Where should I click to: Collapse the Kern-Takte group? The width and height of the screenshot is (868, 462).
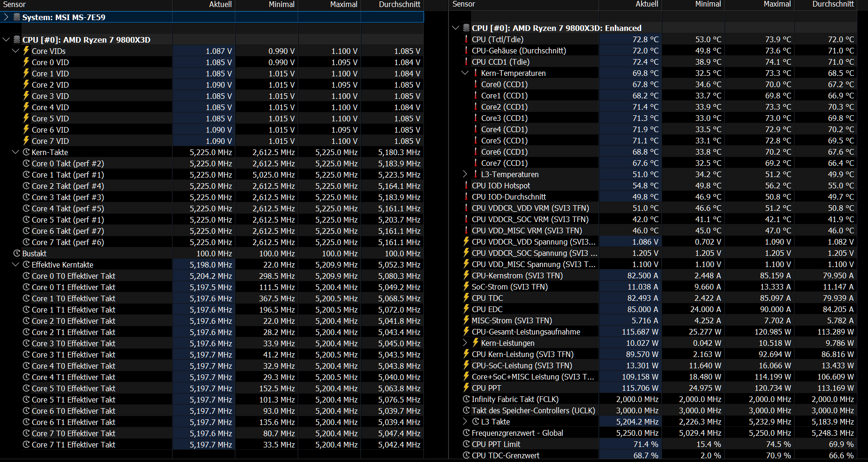pos(15,152)
